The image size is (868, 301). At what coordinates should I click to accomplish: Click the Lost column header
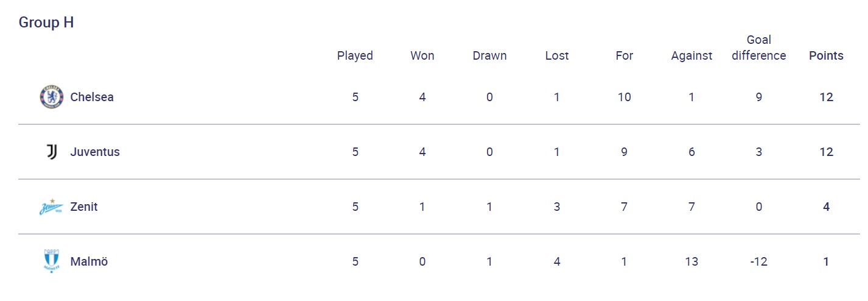557,55
